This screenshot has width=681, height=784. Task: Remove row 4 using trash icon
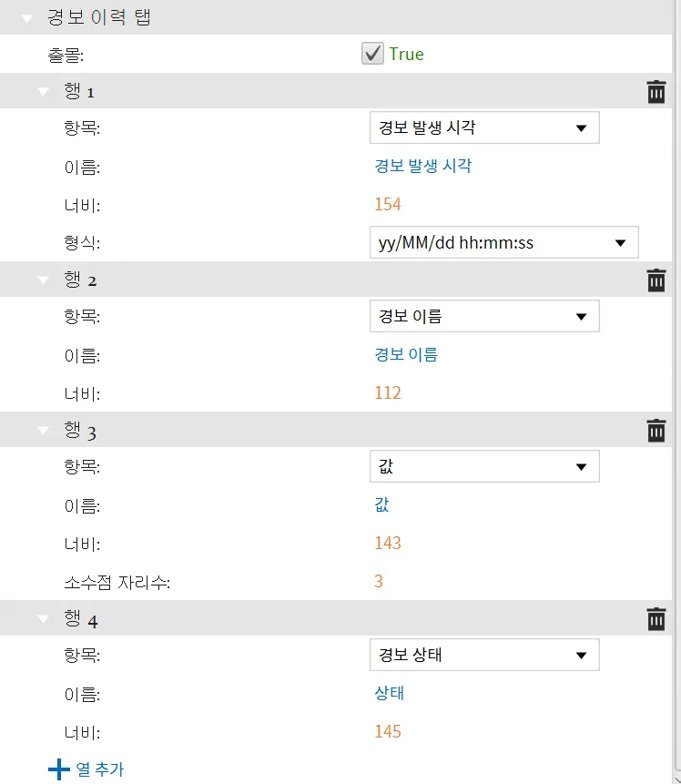click(656, 619)
